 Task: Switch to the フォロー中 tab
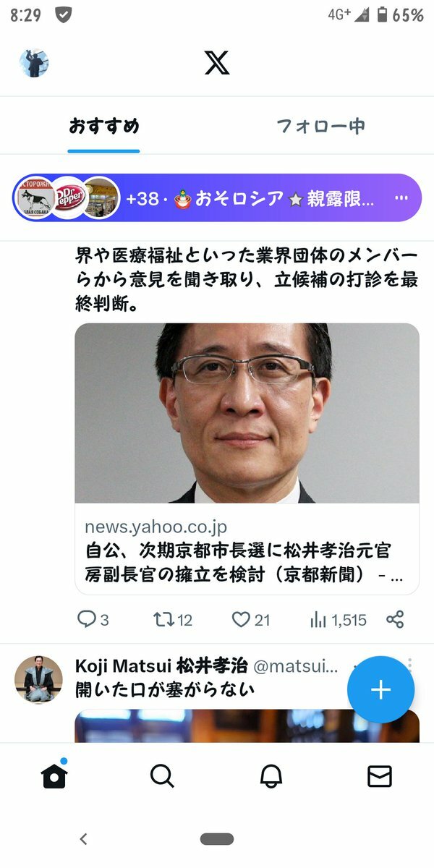[x=321, y=126]
